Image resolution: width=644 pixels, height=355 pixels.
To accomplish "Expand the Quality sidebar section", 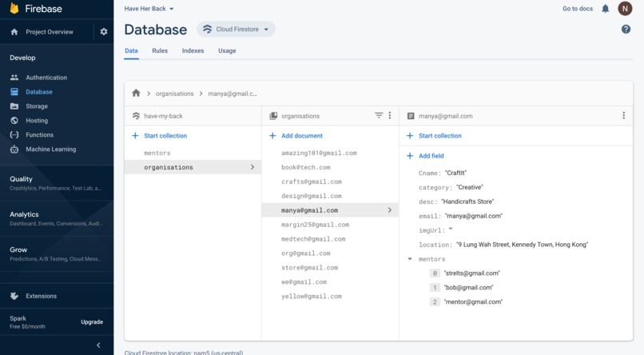I will (x=57, y=183).
